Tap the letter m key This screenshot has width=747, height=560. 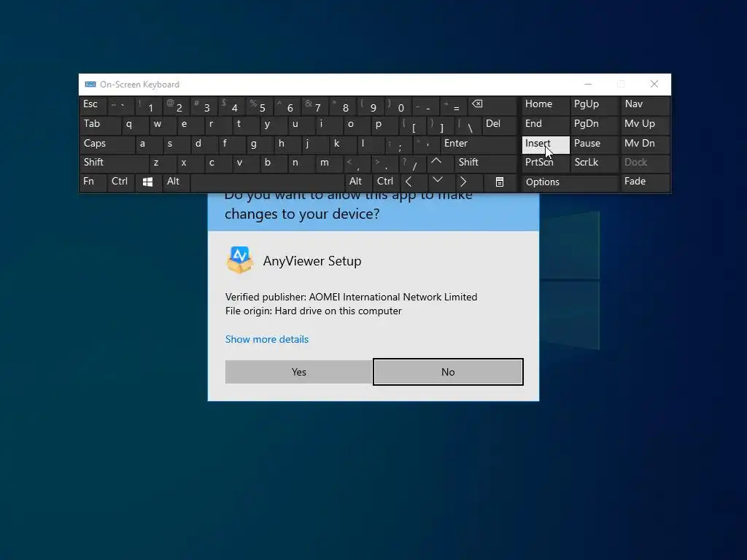tap(329, 163)
